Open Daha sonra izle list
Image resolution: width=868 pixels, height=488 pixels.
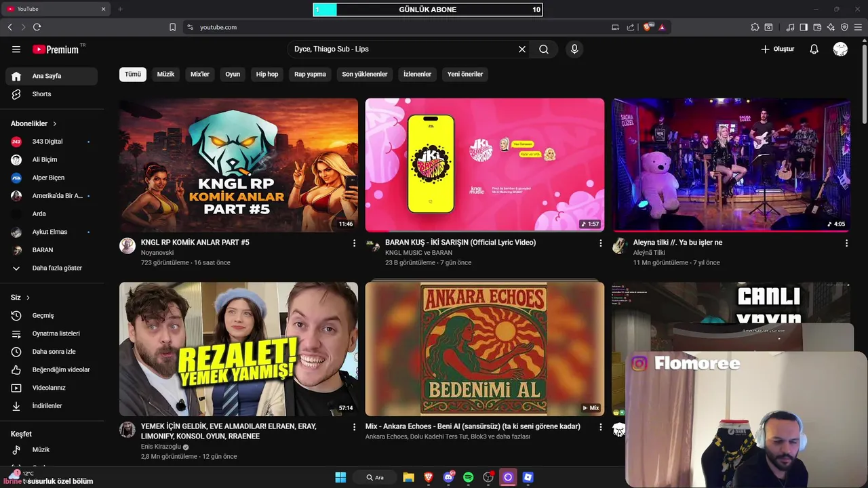point(52,352)
